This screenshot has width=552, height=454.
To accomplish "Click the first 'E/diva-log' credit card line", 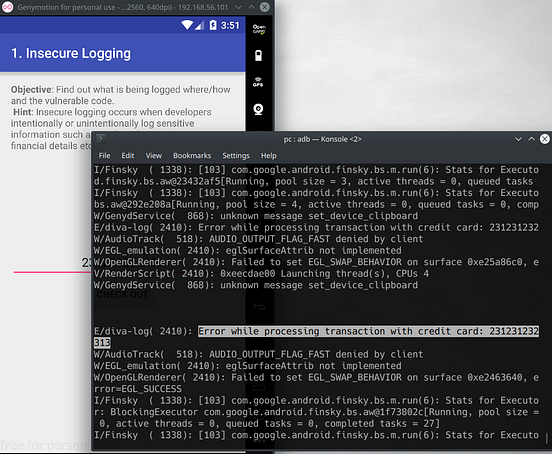I will coord(316,227).
